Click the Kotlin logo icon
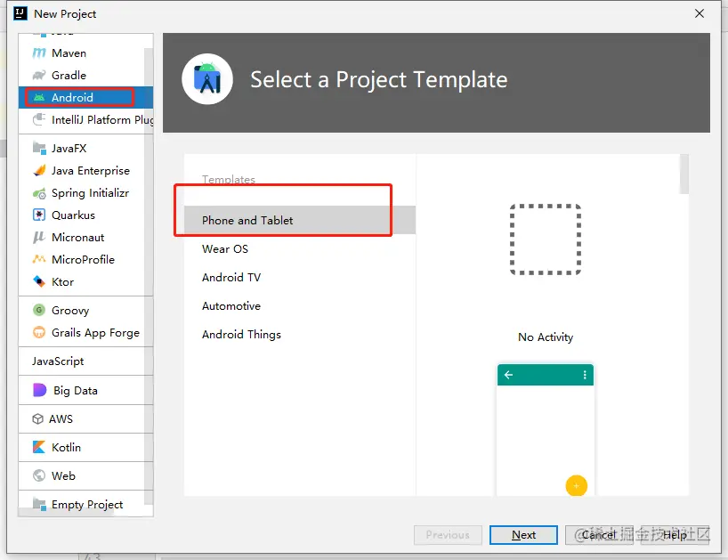Viewport: 728px width, 560px height. coord(39,447)
